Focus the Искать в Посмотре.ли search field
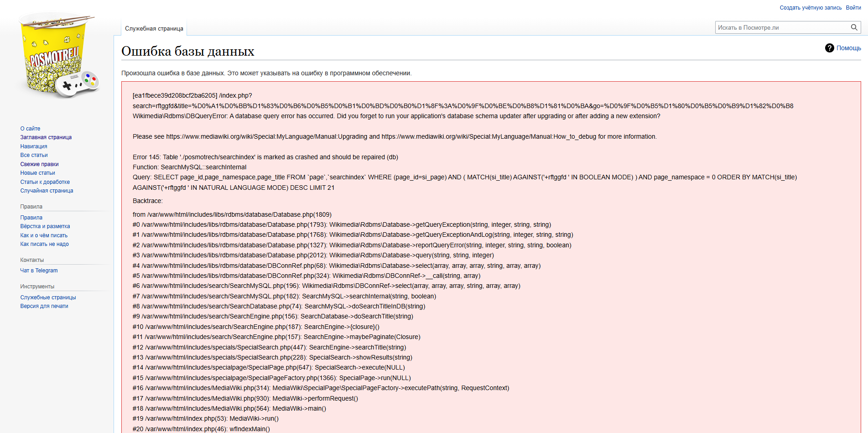The height and width of the screenshot is (433, 868). 781,27
